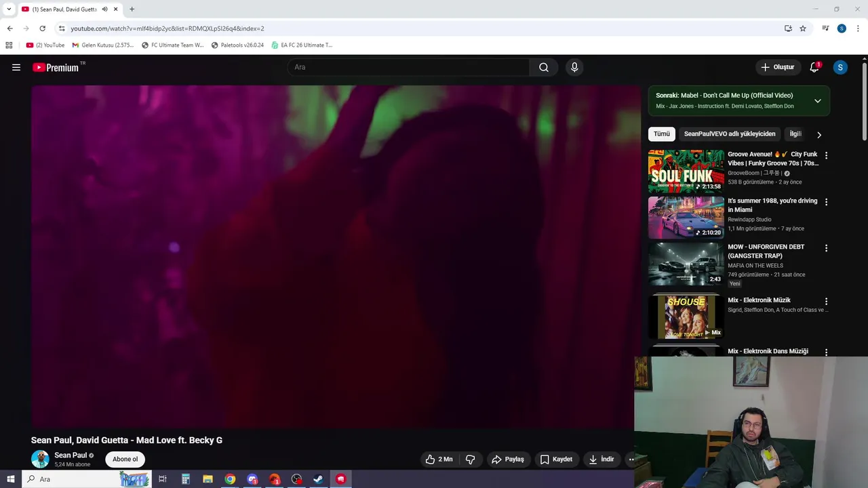Screen dimensions: 868x488
Task: Open more actions menu beside İndir
Action: [631, 459]
